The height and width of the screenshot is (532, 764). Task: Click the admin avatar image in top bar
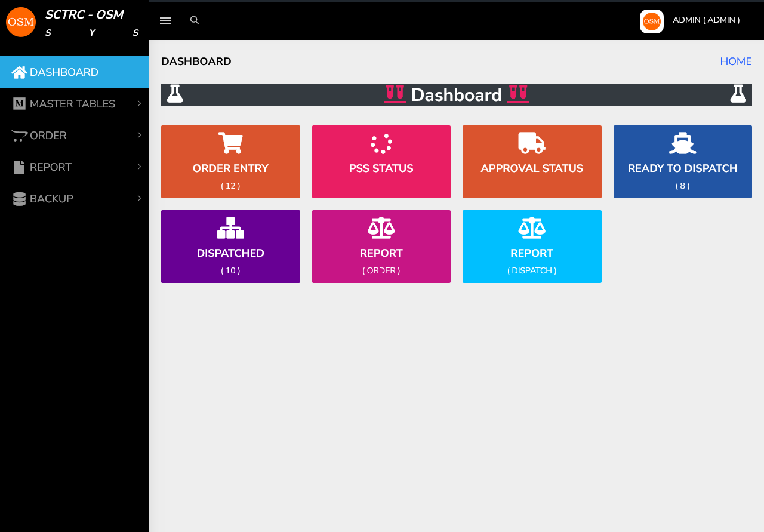(x=652, y=21)
